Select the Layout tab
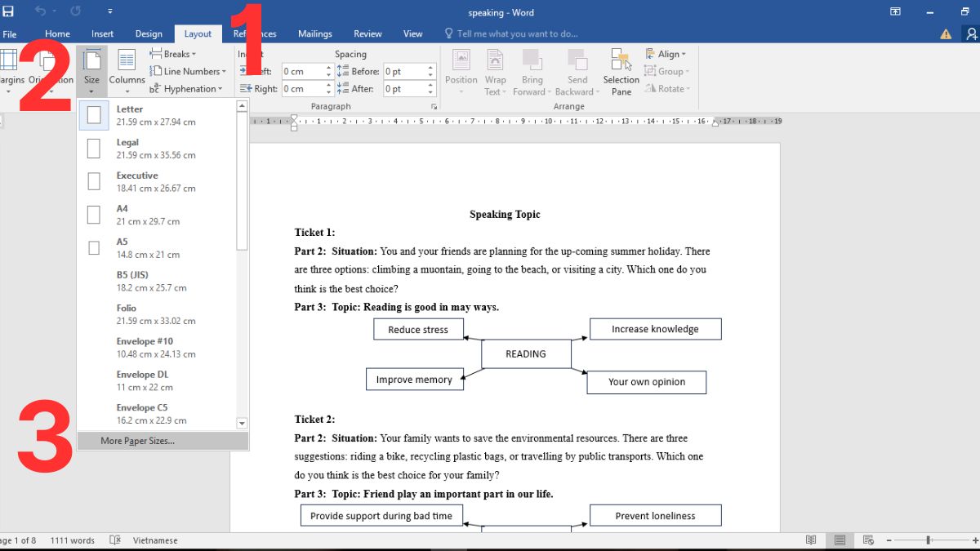The width and height of the screenshot is (980, 551). [198, 34]
